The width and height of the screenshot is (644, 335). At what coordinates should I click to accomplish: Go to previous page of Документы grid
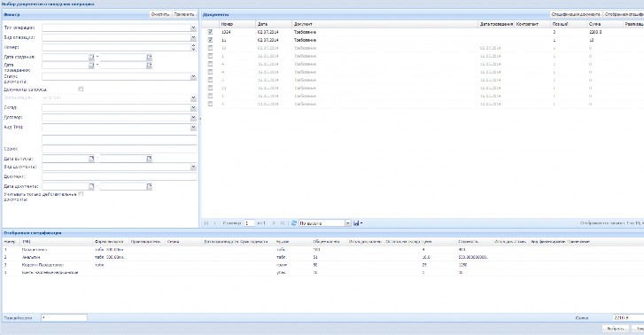point(214,223)
